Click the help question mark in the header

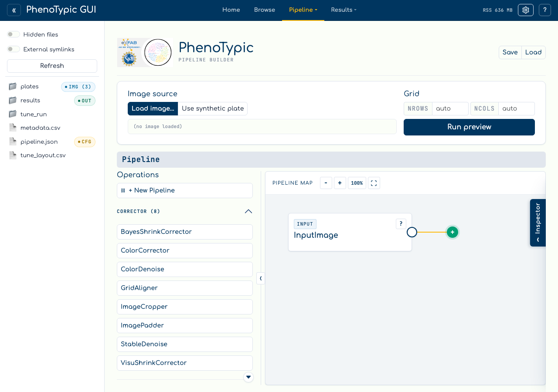545,10
